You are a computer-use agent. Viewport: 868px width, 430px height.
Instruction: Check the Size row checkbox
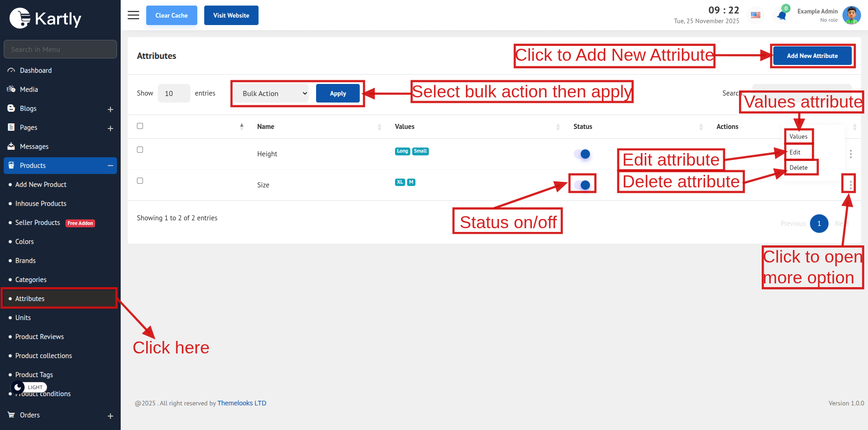point(140,181)
